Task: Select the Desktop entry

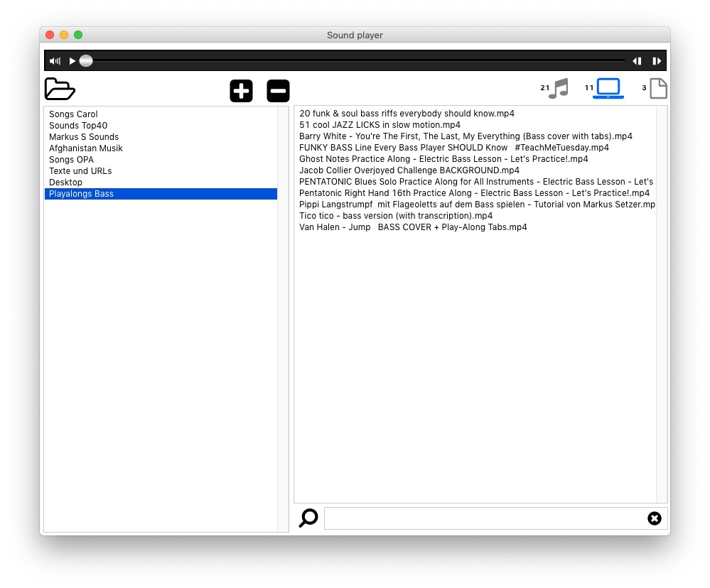Action: click(161, 183)
